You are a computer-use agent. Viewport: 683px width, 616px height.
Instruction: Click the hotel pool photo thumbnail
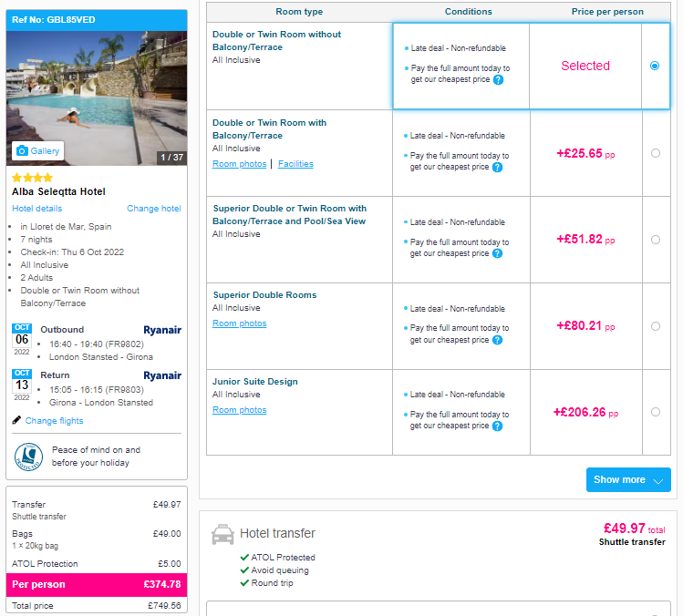click(97, 98)
